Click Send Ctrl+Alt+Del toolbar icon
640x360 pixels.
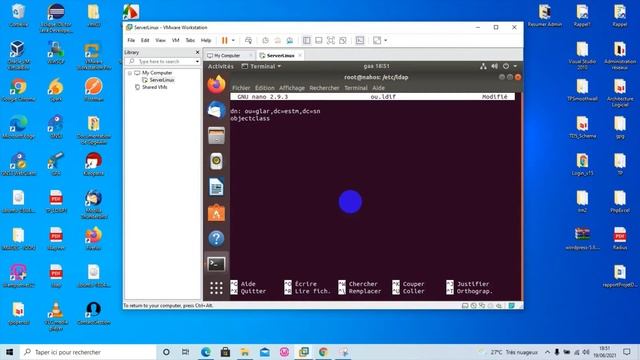tap(248, 40)
